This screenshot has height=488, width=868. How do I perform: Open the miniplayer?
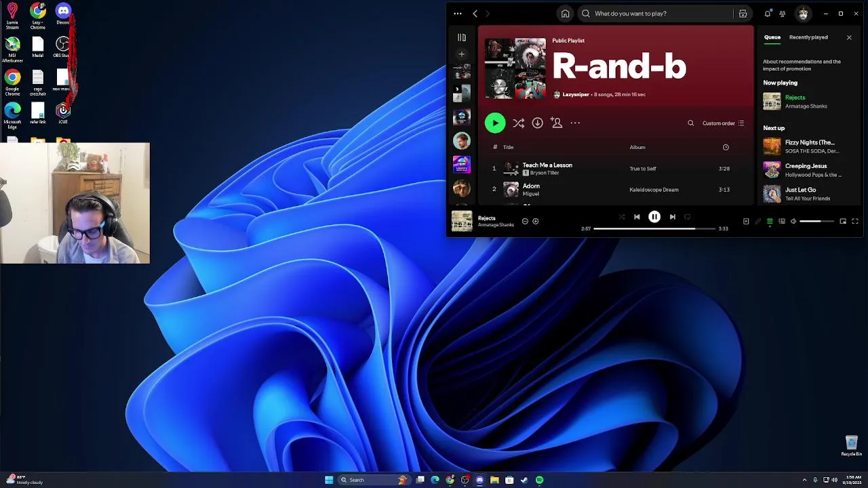click(x=843, y=221)
